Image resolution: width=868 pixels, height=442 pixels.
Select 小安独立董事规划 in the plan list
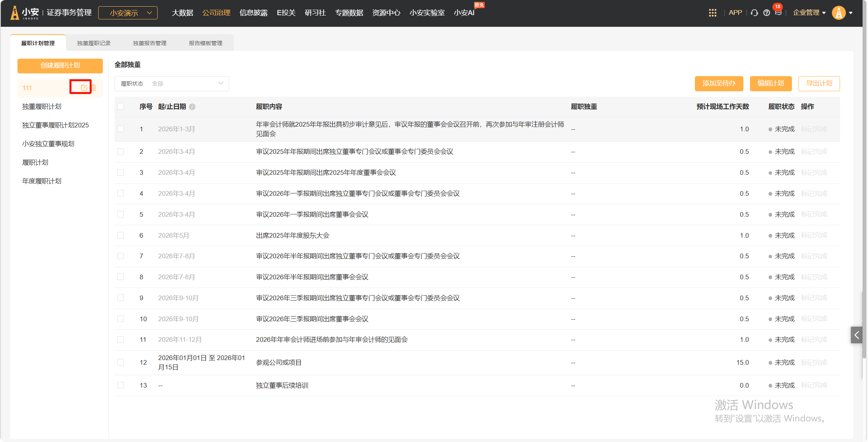[x=48, y=144]
